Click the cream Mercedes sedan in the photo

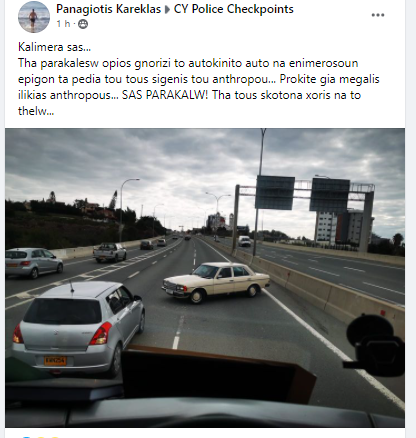point(216,282)
